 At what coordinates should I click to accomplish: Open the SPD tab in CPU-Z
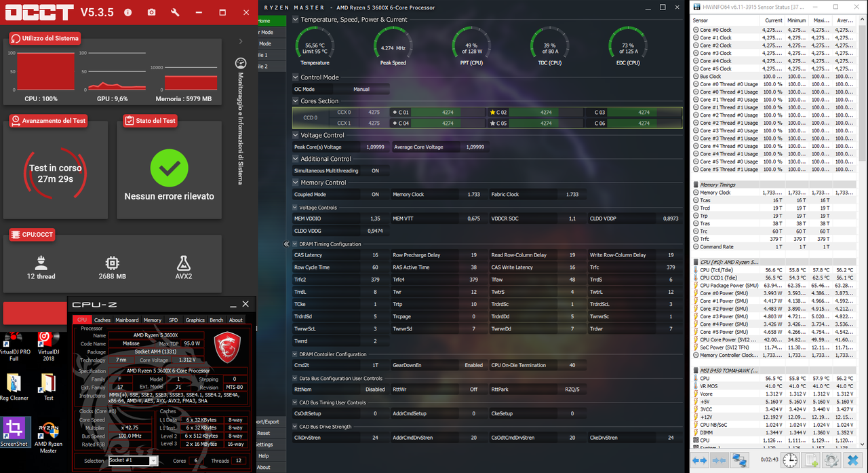[173, 320]
